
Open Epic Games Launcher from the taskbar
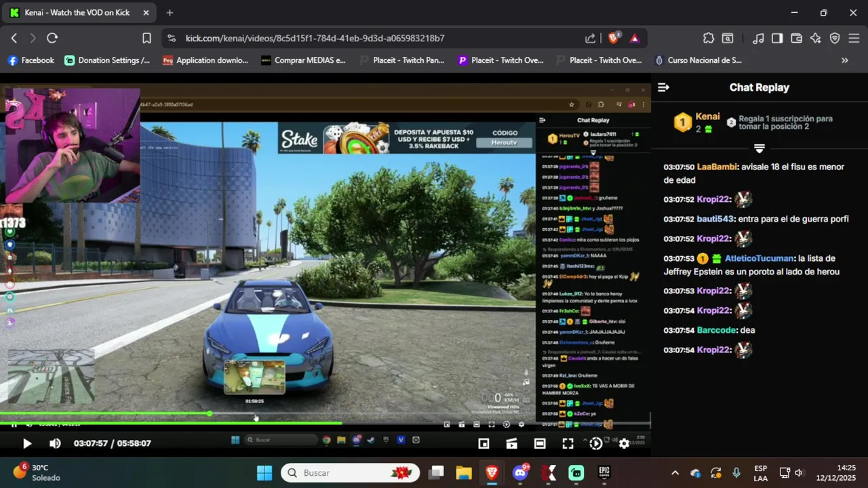[x=604, y=472]
